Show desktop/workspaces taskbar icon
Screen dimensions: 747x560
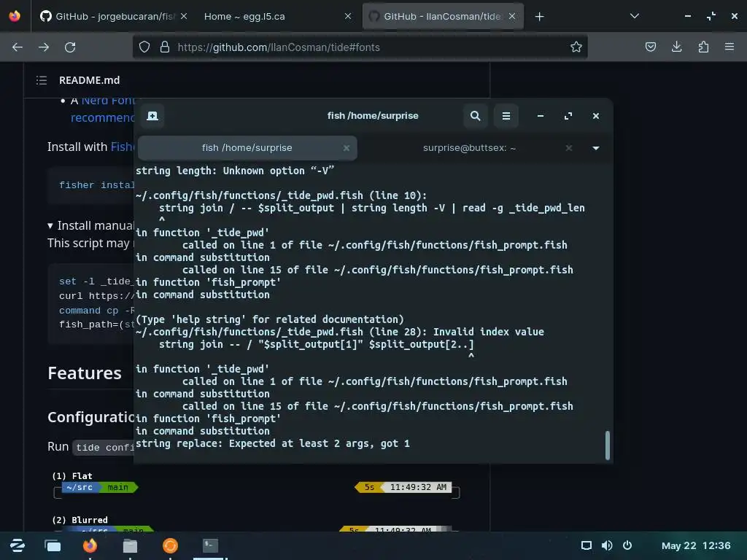[53, 545]
